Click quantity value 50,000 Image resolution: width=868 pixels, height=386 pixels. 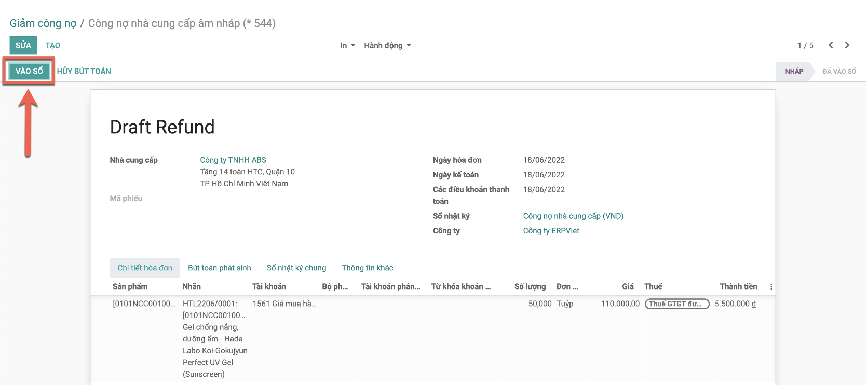[x=540, y=304]
